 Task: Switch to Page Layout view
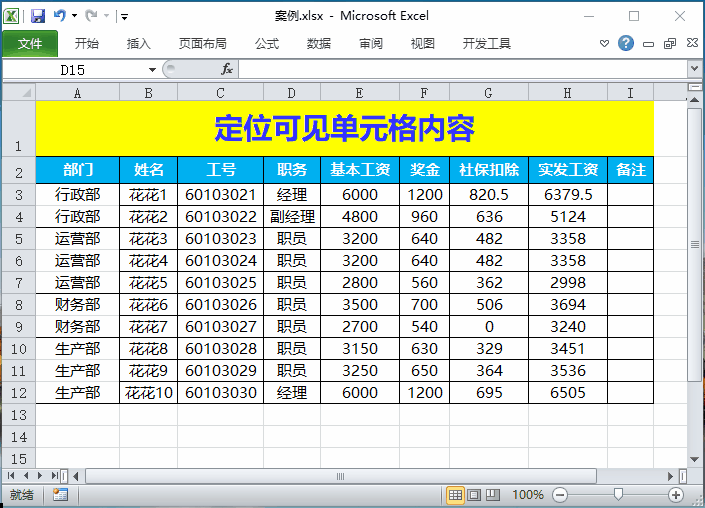(475, 495)
